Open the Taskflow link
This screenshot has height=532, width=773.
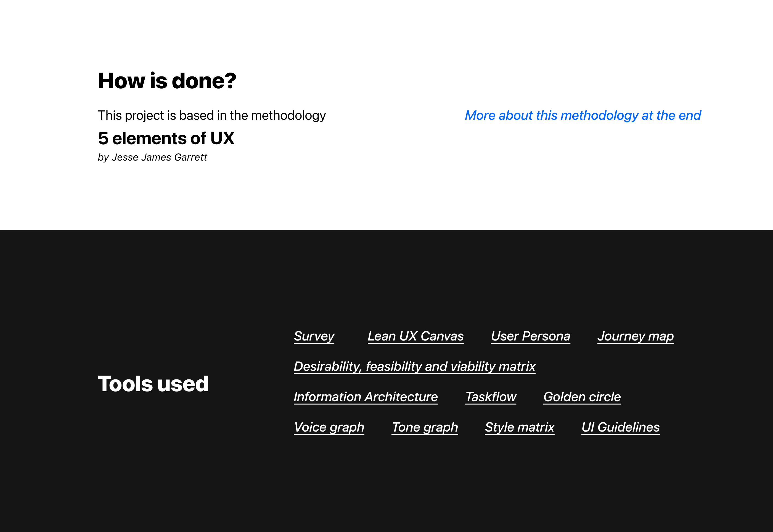(490, 397)
